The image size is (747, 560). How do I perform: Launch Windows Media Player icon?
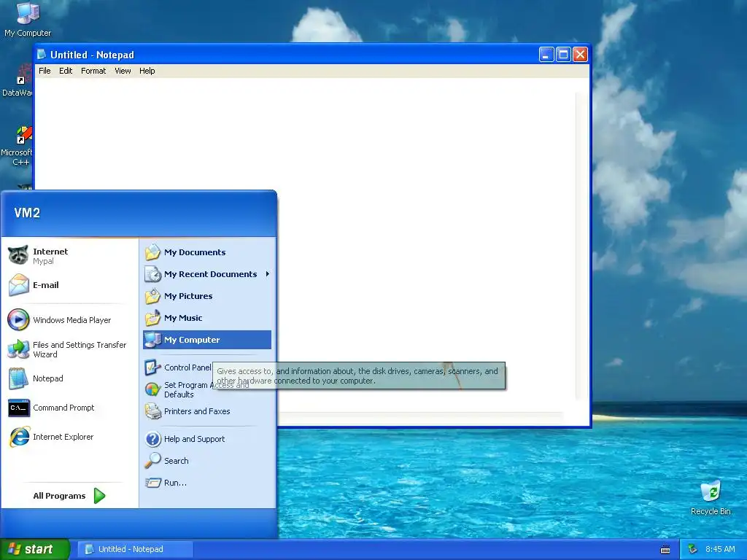[x=18, y=320]
